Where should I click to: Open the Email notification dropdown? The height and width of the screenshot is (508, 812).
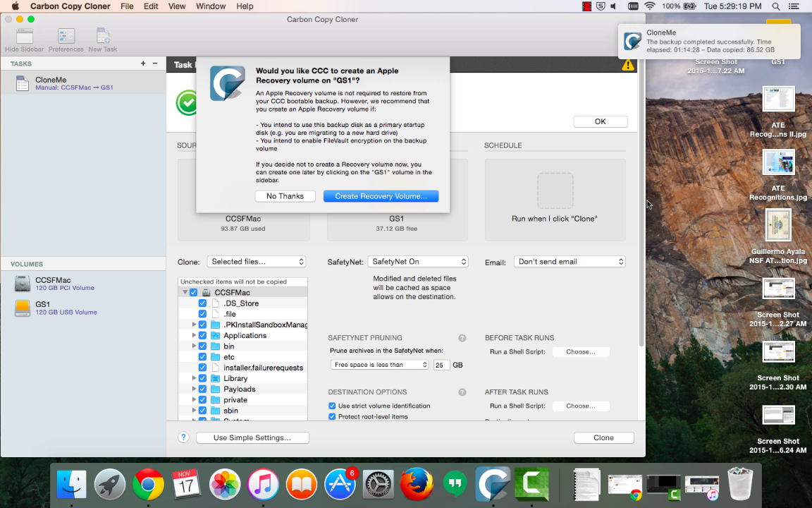[x=570, y=261]
